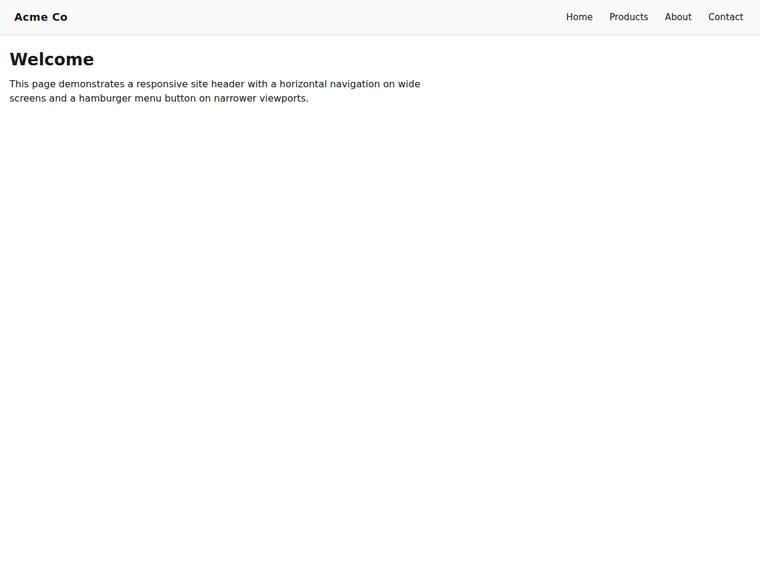Screen dimensions: 760x570
Task: Click the Welcome heading
Action: click(x=52, y=59)
